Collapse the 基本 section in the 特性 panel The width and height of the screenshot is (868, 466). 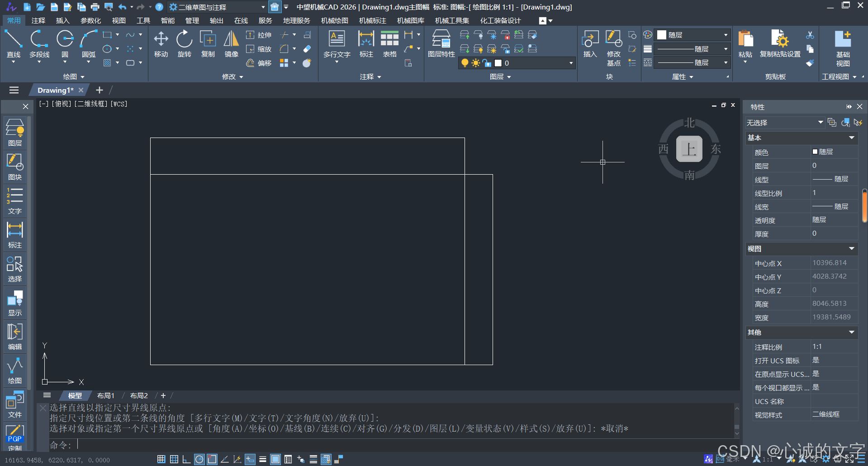pos(852,138)
